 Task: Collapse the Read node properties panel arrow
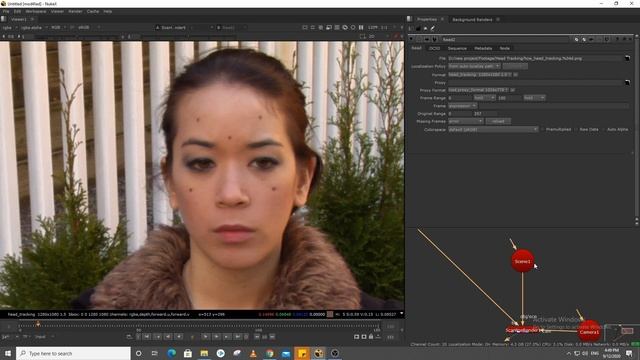click(x=411, y=40)
